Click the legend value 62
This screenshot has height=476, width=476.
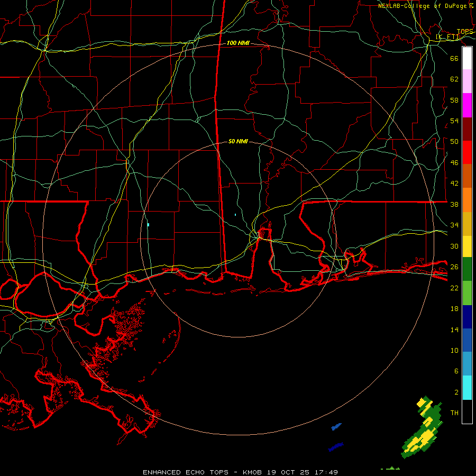click(x=454, y=79)
